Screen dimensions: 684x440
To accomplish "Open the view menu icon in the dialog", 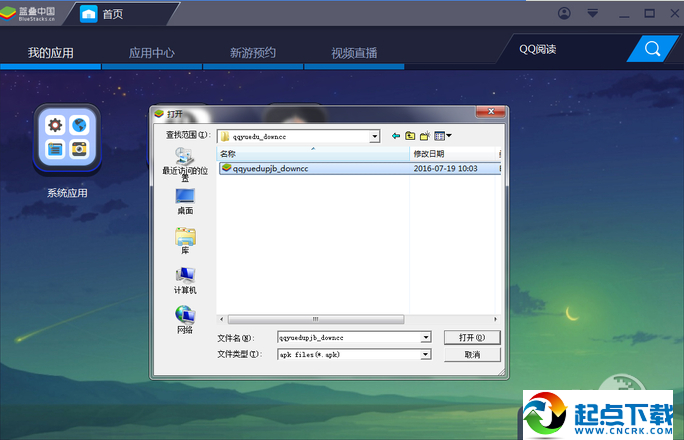I will point(442,136).
